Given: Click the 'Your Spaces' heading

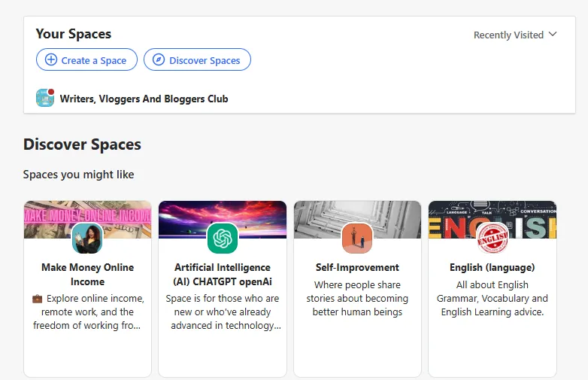Looking at the screenshot, I should (74, 34).
